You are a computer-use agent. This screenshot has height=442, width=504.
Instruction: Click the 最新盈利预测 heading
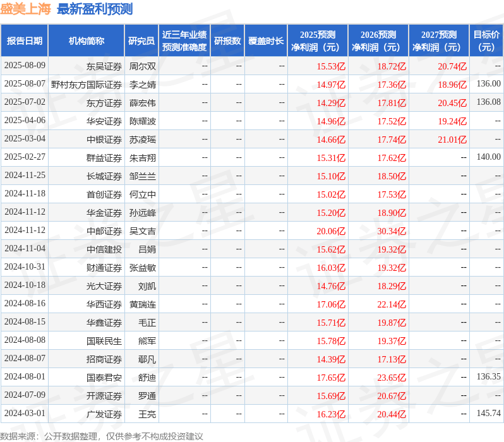(x=95, y=9)
